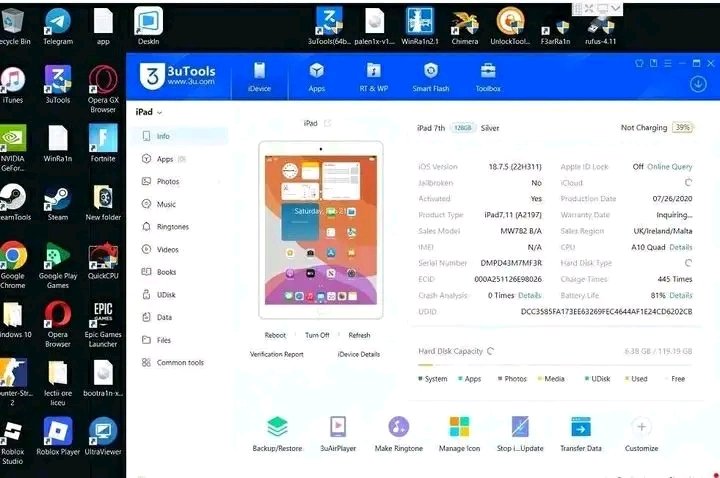The image size is (720, 478).
Task: Open Steam desktop shortcut
Action: (58, 202)
